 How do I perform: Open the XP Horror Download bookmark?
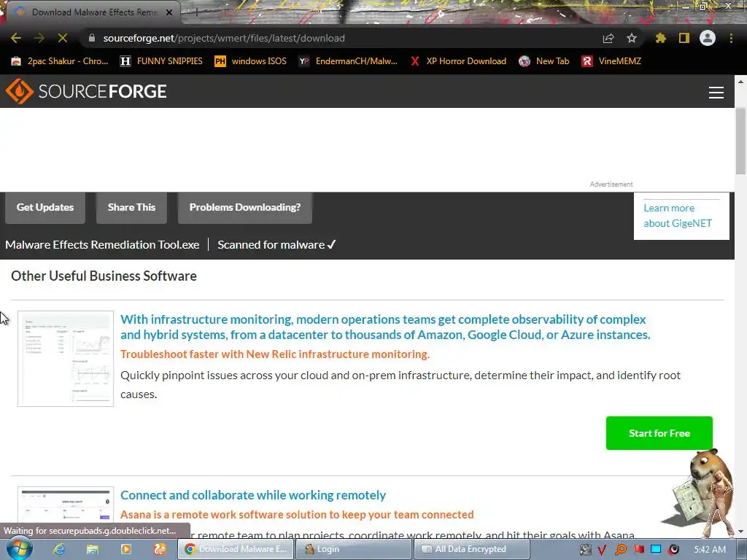[458, 61]
